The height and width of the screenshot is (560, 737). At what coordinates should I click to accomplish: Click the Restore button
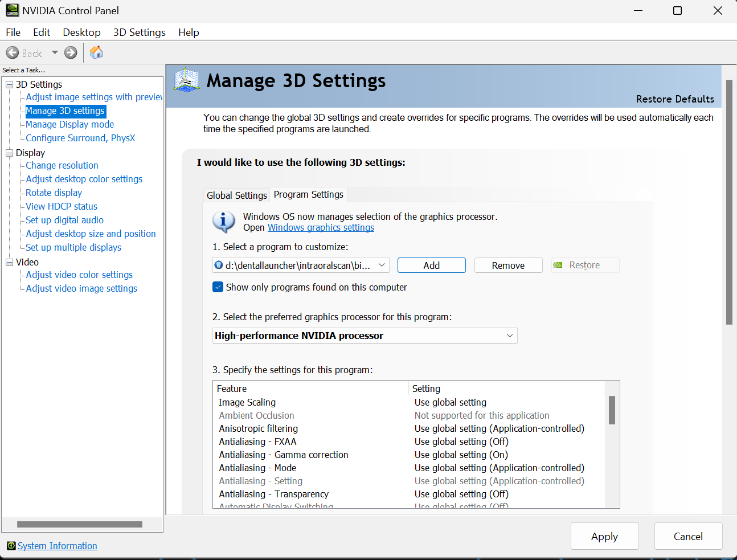(x=585, y=265)
